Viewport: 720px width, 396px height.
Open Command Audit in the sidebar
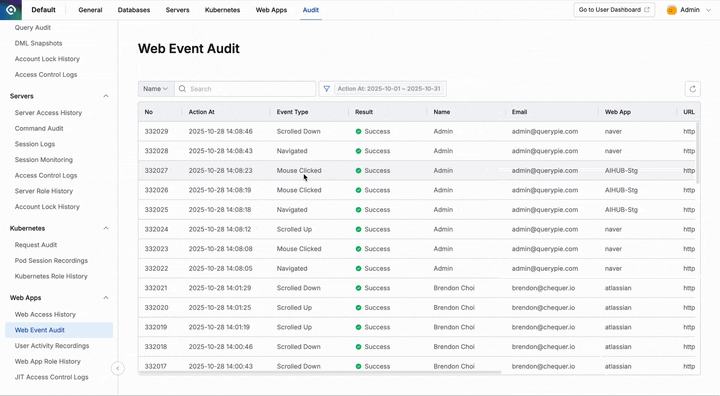(39, 128)
